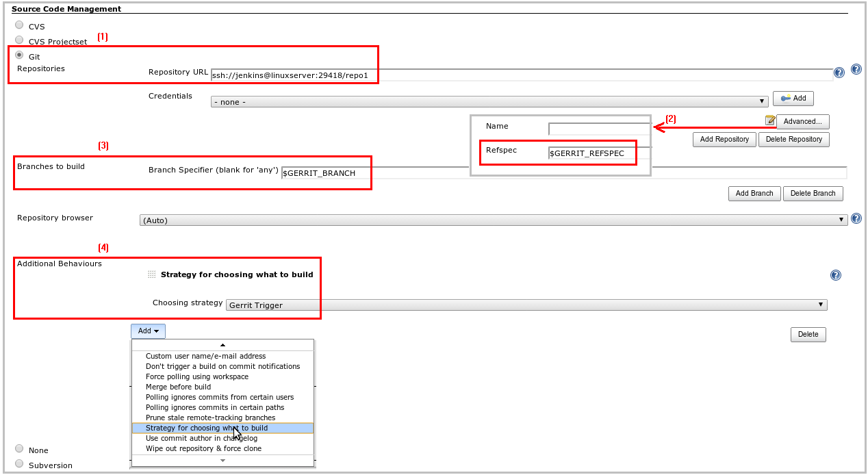Click the Additional Behaviours label

click(60, 264)
